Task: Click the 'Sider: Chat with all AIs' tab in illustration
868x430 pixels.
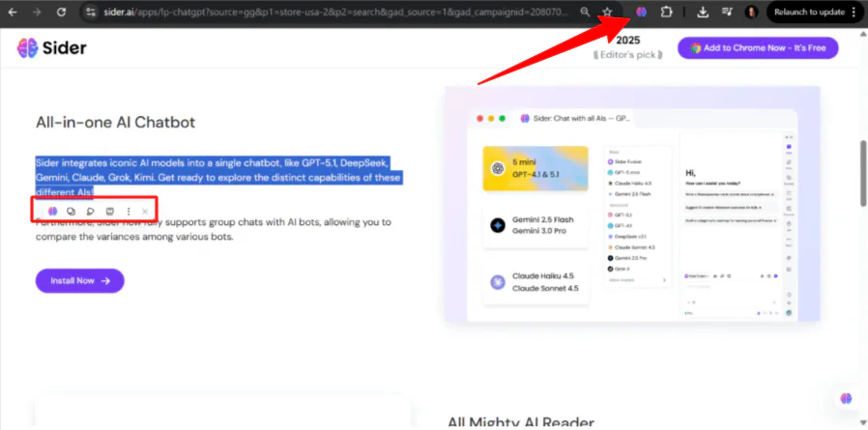Action: pyautogui.click(x=573, y=119)
